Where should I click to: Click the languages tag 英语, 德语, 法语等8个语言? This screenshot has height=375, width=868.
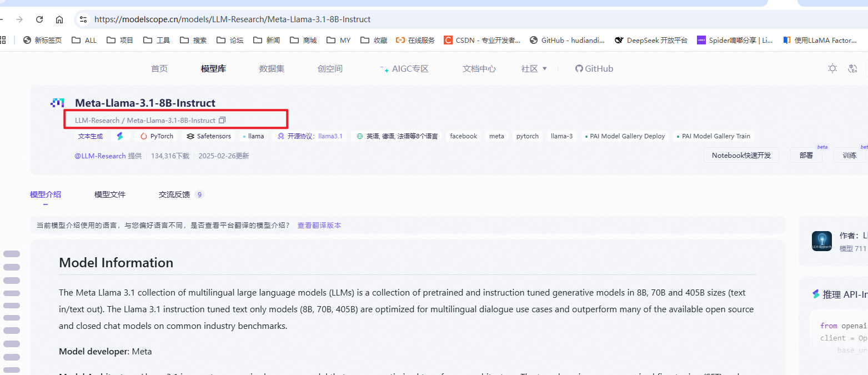[x=397, y=136]
